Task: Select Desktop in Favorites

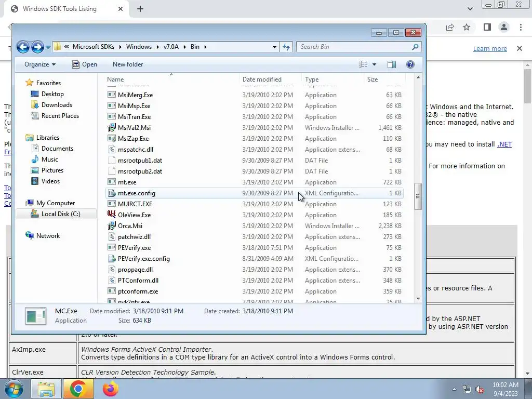Action: [x=52, y=94]
